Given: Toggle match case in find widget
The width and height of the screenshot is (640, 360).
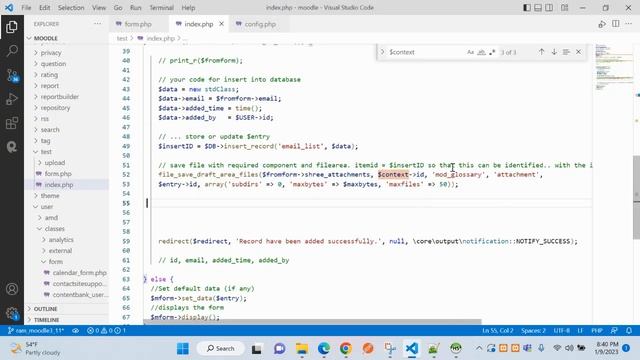Looking at the screenshot, I should [471, 52].
